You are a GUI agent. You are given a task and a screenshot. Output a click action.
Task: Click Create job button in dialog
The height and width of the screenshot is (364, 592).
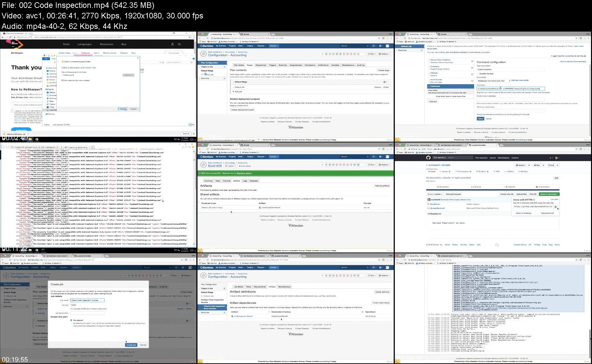131,345
